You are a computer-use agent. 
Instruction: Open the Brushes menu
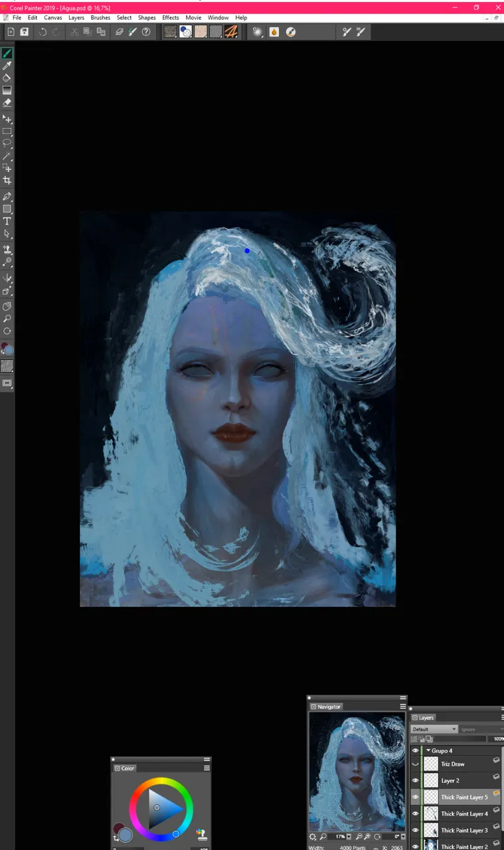100,18
